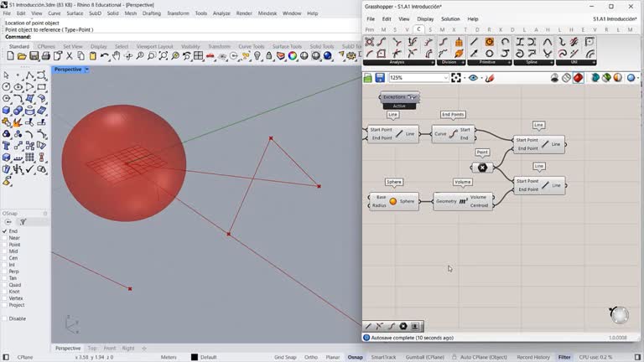Click the Print icon in Rhino toolbar
This screenshot has width=644, height=362.
(x=44, y=56)
